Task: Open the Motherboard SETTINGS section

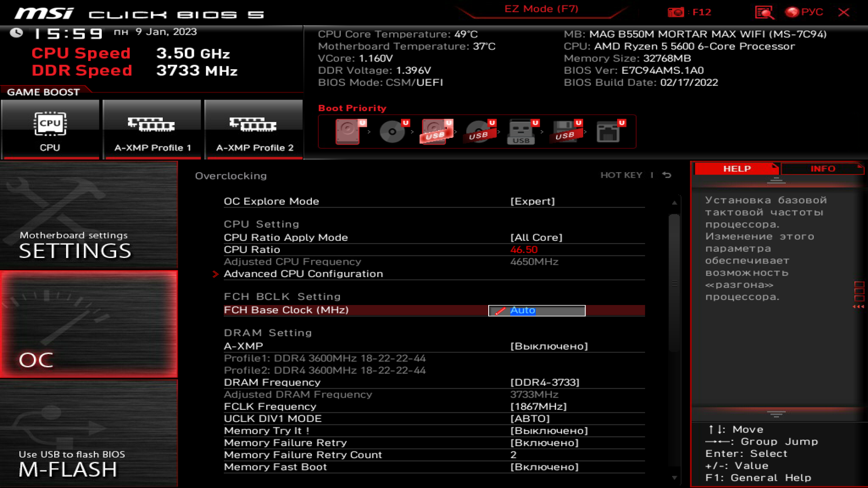Action: [89, 216]
